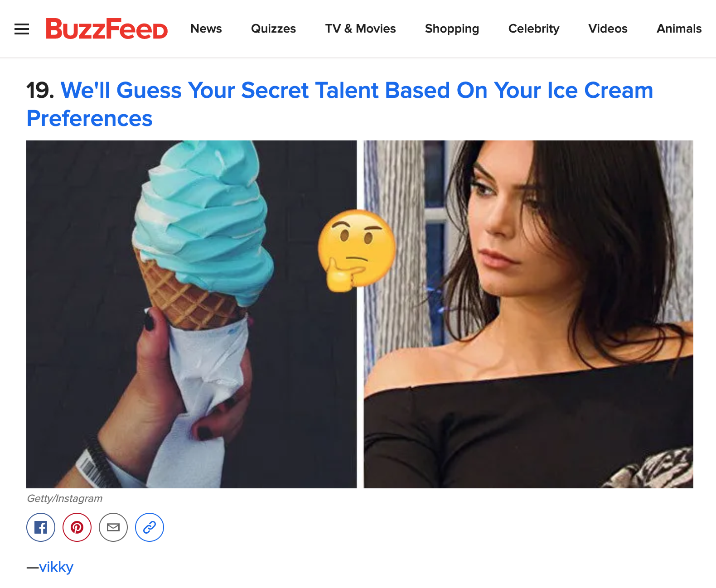Go to the News section
Viewport: 716px width, 588px height.
tap(206, 29)
